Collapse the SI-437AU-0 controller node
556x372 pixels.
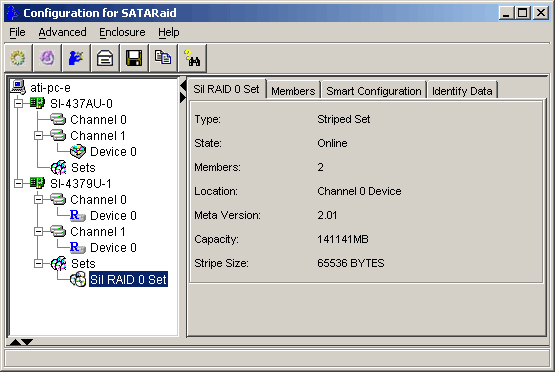pyautogui.click(x=18, y=104)
